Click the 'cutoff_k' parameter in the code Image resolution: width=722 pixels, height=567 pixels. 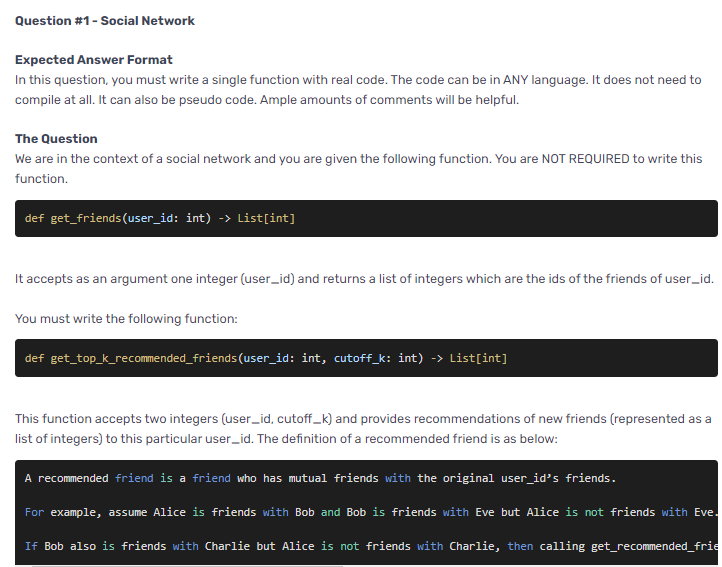click(x=359, y=358)
